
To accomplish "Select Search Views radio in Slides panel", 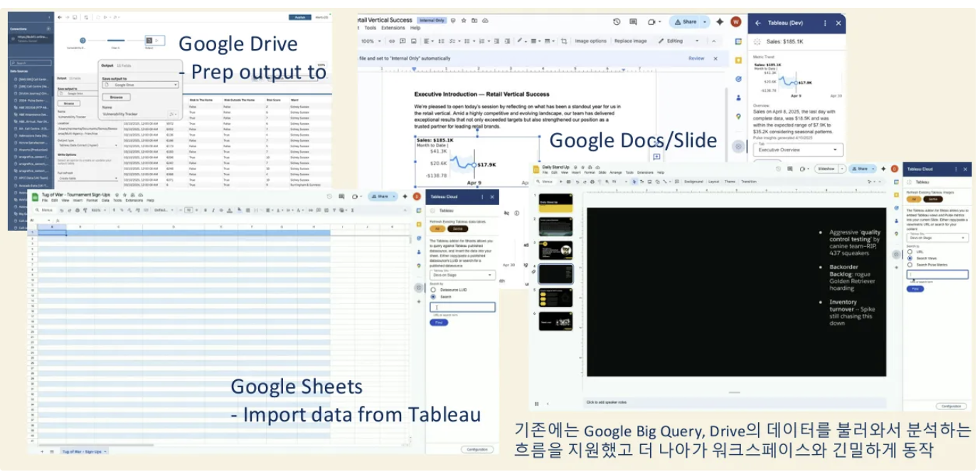I will [x=911, y=258].
